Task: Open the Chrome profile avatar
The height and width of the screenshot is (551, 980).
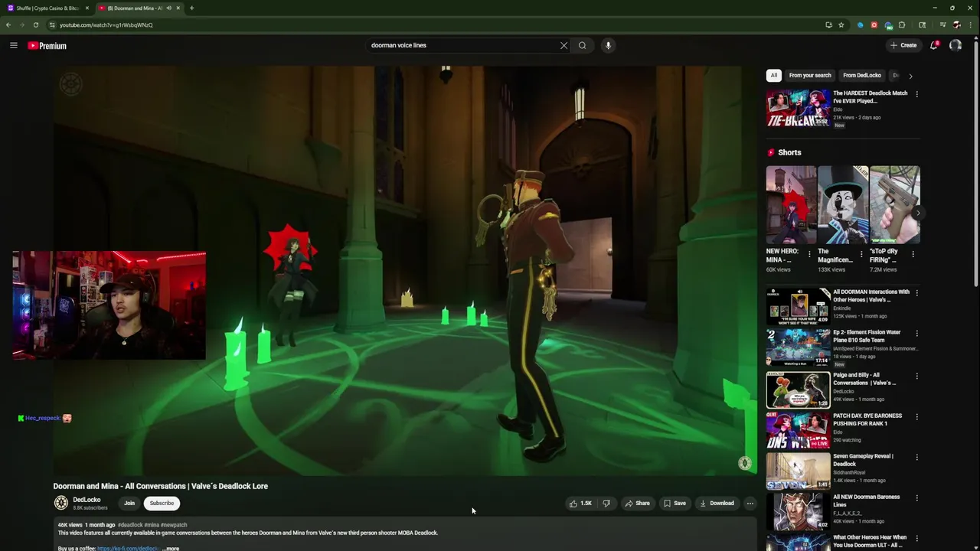Action: [x=956, y=24]
